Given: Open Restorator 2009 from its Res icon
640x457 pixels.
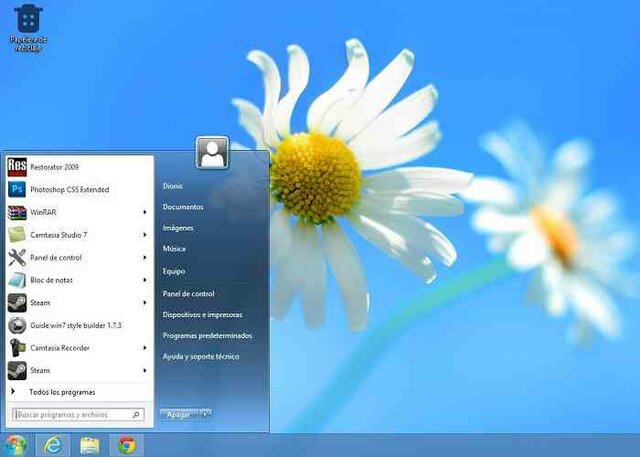Looking at the screenshot, I should pos(17,167).
